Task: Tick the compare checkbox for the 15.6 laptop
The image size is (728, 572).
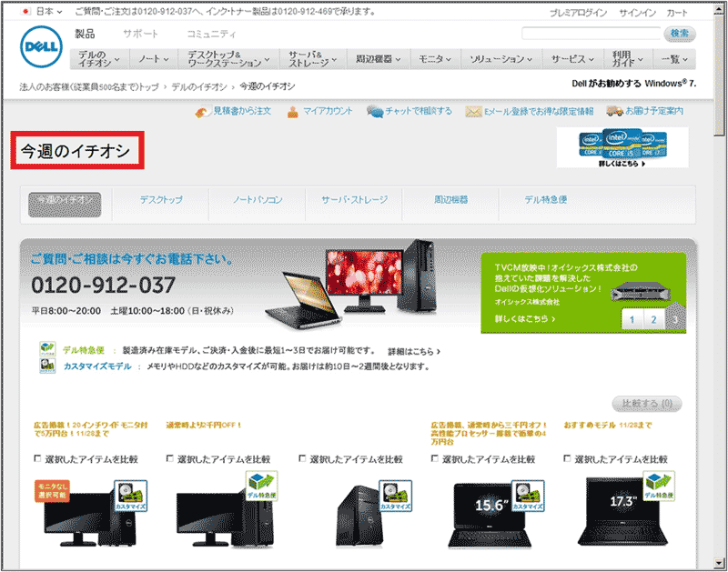Action: 435,458
